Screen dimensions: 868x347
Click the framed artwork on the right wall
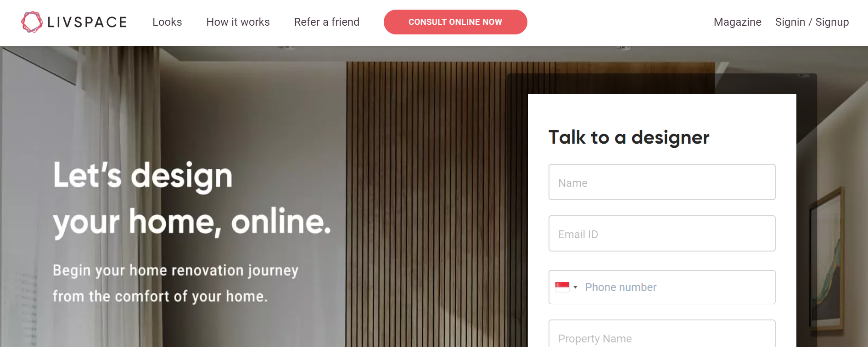click(x=827, y=259)
